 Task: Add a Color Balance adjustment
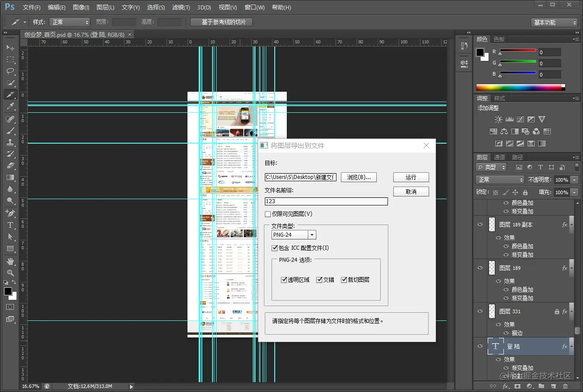[x=504, y=132]
